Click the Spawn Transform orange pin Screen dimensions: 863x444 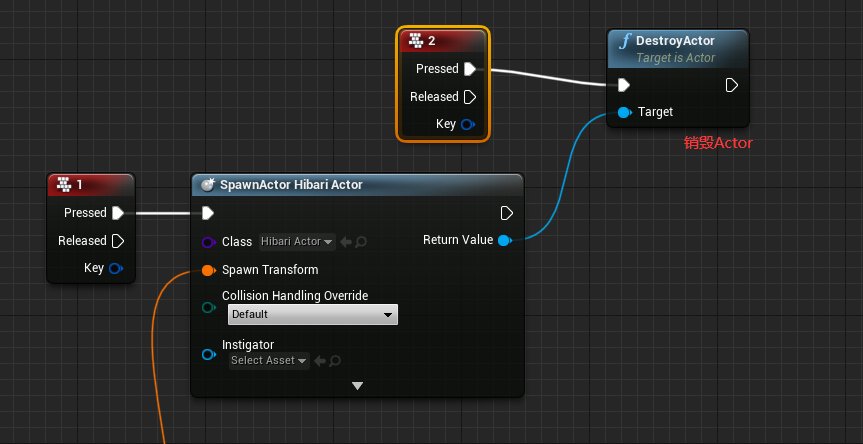(x=208, y=270)
